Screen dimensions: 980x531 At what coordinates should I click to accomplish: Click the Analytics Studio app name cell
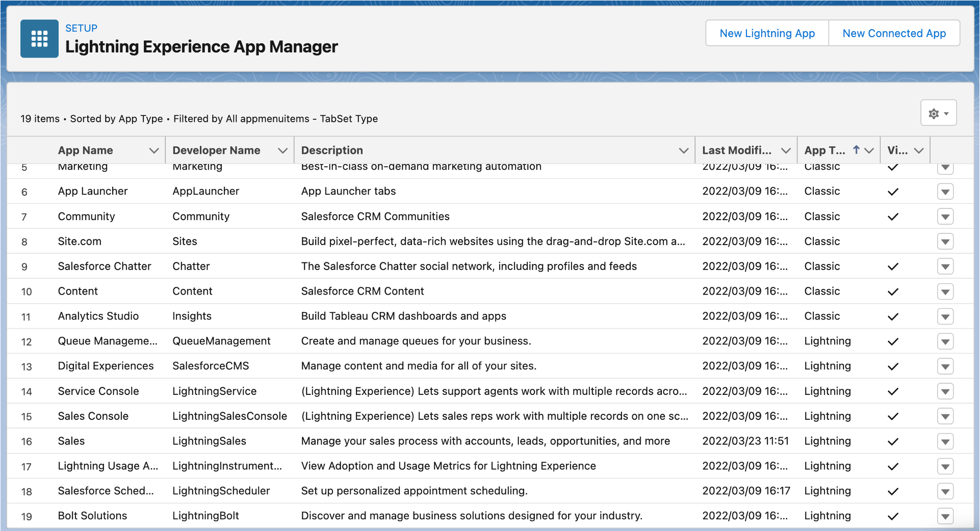coord(98,316)
